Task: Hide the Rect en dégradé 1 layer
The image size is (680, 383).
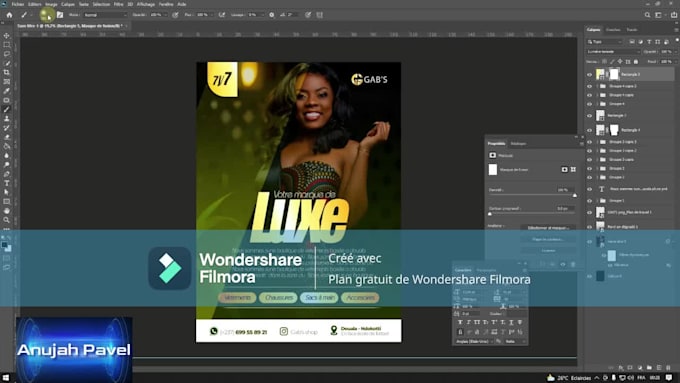Action: coord(589,226)
